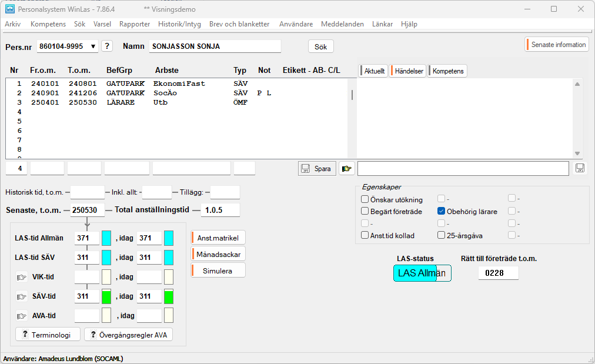Click the floppy disk icon right of the note field
The image size is (595, 364).
[x=580, y=169]
